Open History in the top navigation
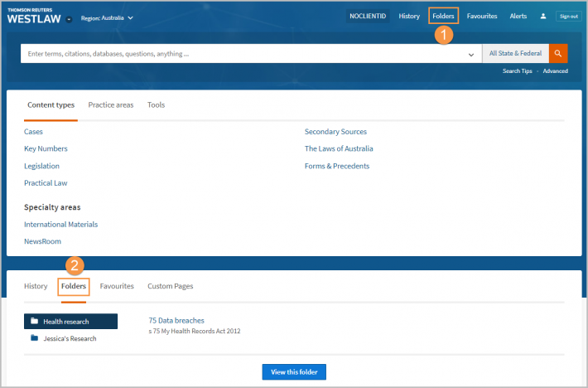The width and height of the screenshot is (588, 388). click(x=409, y=16)
